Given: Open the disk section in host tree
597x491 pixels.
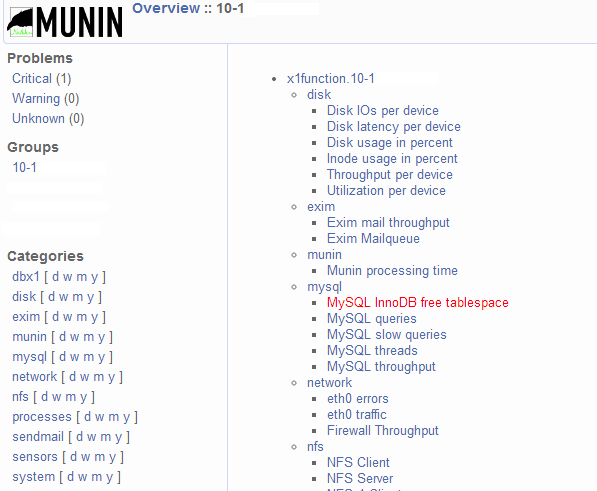Looking at the screenshot, I should 319,95.
